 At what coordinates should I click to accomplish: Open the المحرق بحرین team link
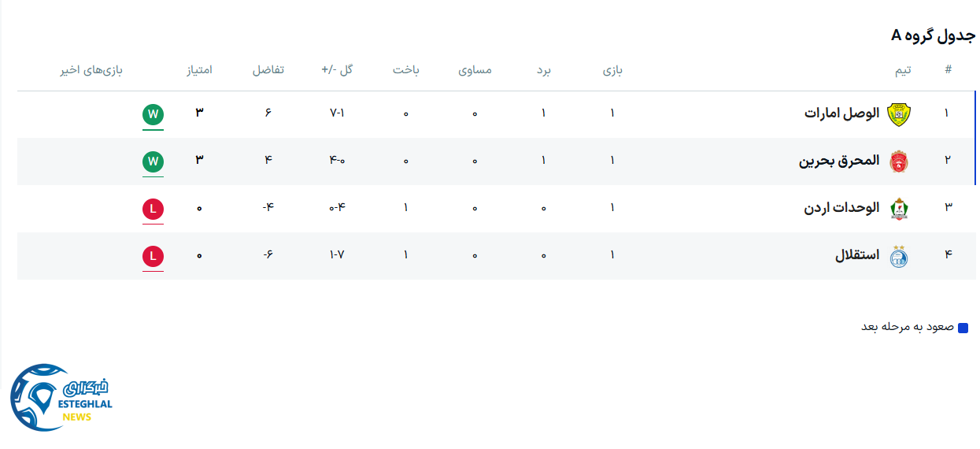(839, 161)
